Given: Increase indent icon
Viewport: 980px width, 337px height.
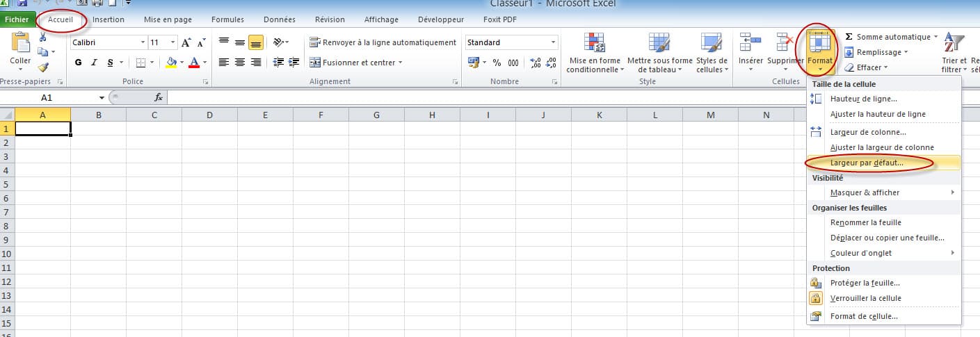Looking at the screenshot, I should tap(292, 63).
